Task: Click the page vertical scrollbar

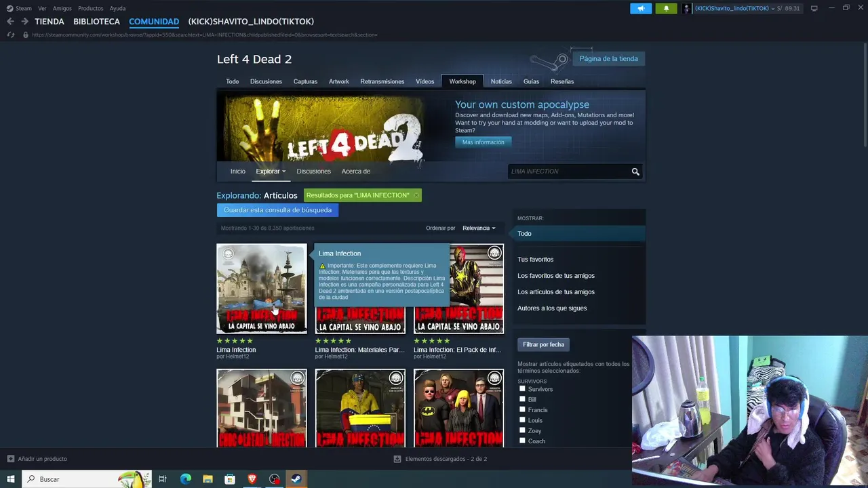Action: click(865, 94)
